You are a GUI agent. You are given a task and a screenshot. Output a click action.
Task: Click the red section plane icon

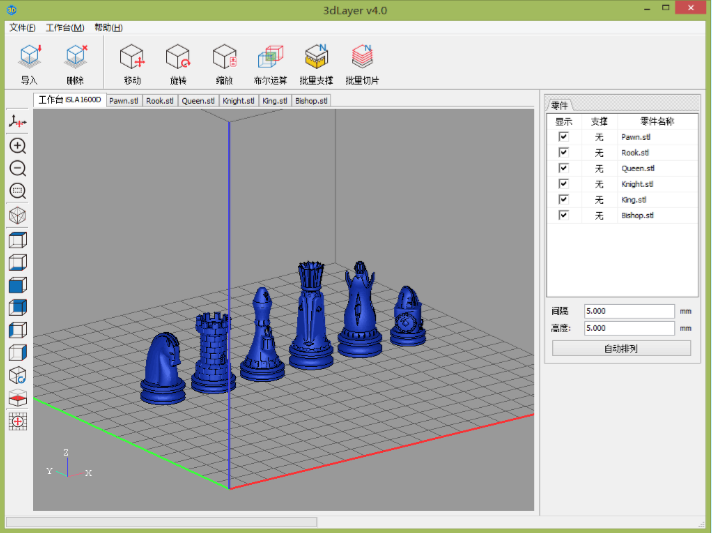coord(17,399)
